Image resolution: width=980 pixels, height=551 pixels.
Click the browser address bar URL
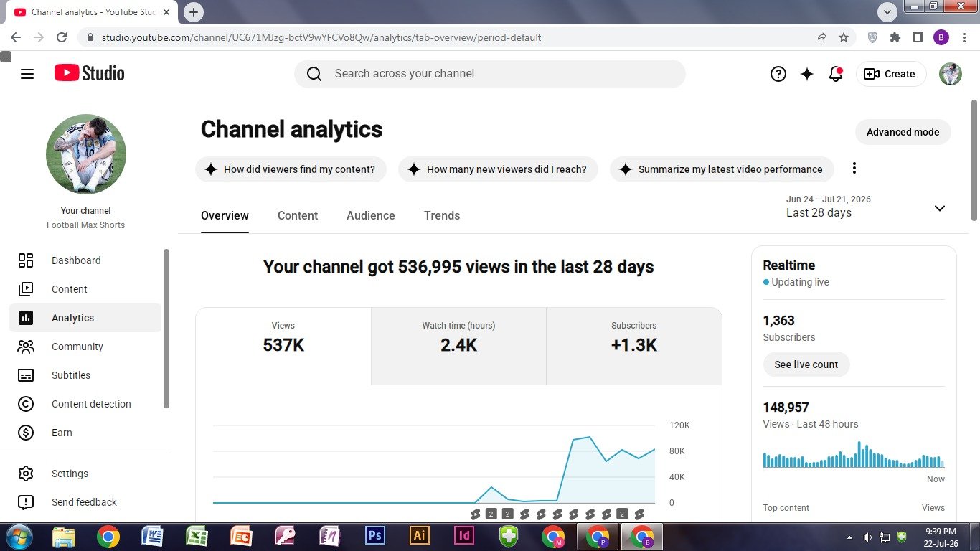click(x=321, y=37)
